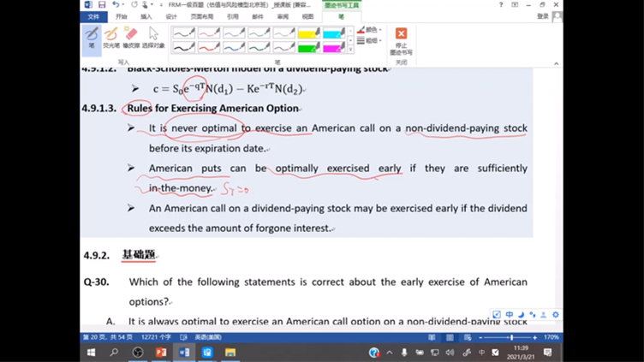The image size is (644, 362).
Task: Toggle the 中 input method indicator in system tray
Action: [481, 352]
